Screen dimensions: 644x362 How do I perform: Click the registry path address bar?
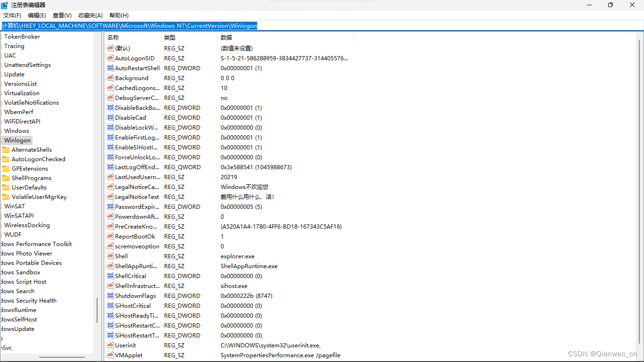322,26
